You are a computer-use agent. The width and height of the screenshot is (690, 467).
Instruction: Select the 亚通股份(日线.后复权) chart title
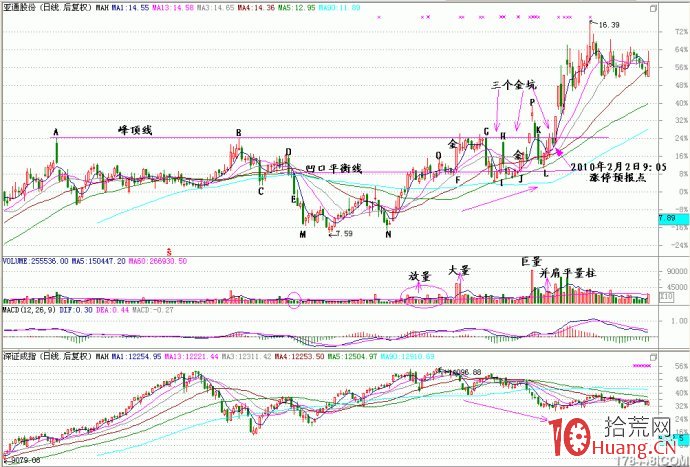click(48, 8)
